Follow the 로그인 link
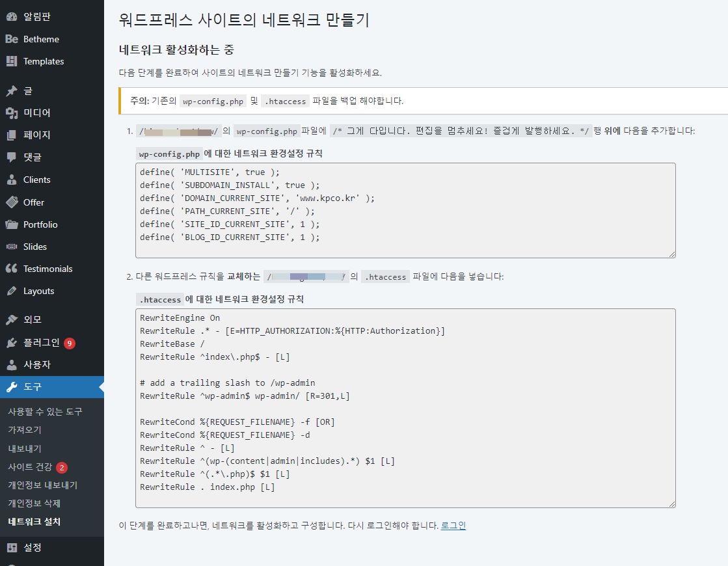Image resolution: width=728 pixels, height=566 pixels. (x=453, y=526)
